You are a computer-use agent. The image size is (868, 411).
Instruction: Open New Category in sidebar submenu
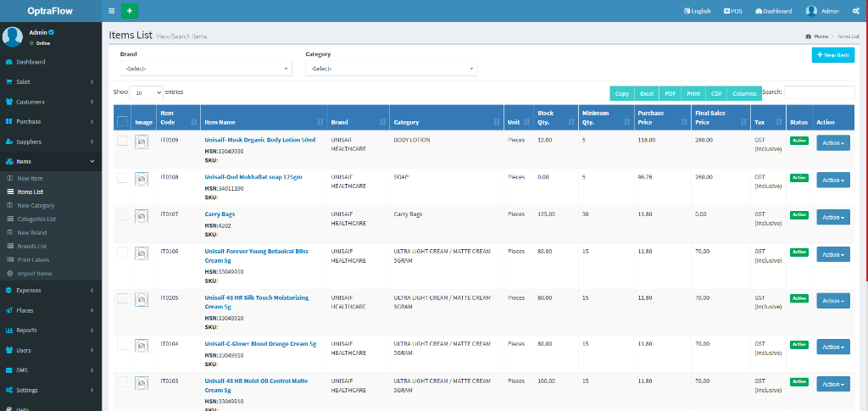pos(51,206)
